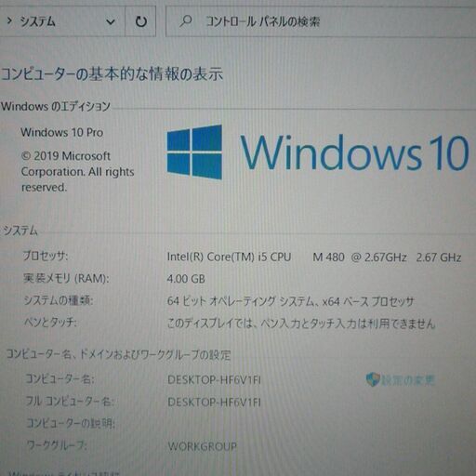Image resolution: width=476 pixels, height=476 pixels.
Task: Select DESKTOP-HF6V1FI next to フル コンピューター名
Action: [214, 403]
